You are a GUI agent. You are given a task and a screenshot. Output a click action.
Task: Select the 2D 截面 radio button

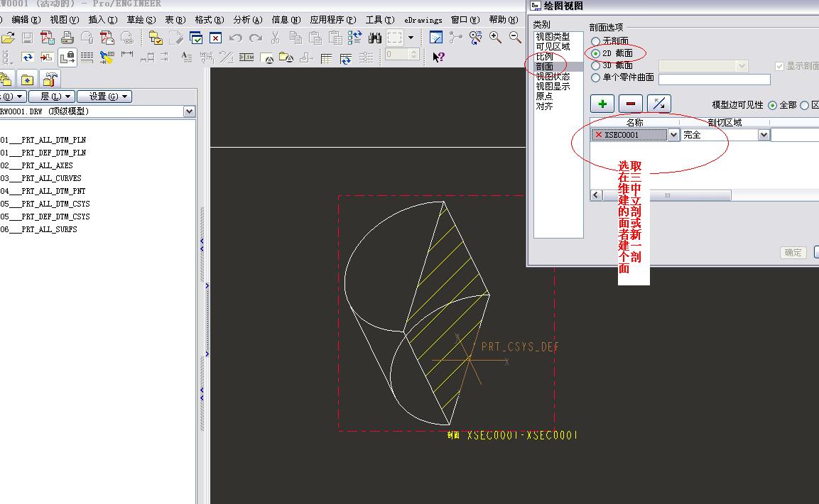pos(595,53)
